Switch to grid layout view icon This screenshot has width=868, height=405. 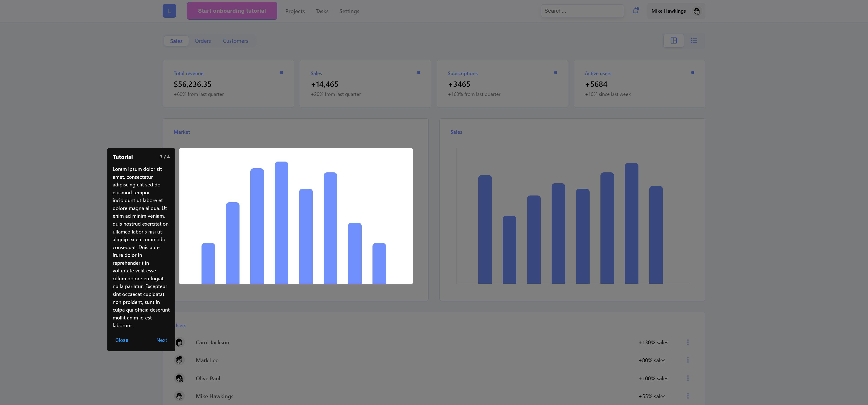(673, 40)
